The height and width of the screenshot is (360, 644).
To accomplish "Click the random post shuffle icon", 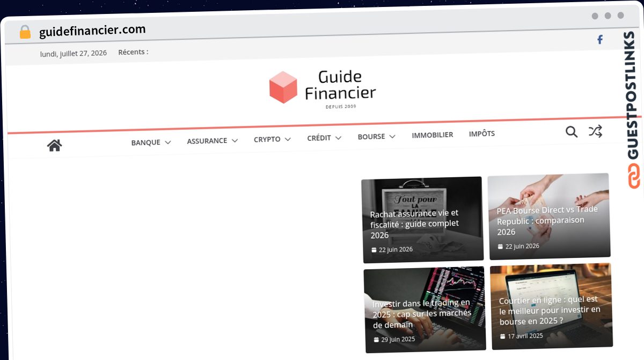I will 595,131.
